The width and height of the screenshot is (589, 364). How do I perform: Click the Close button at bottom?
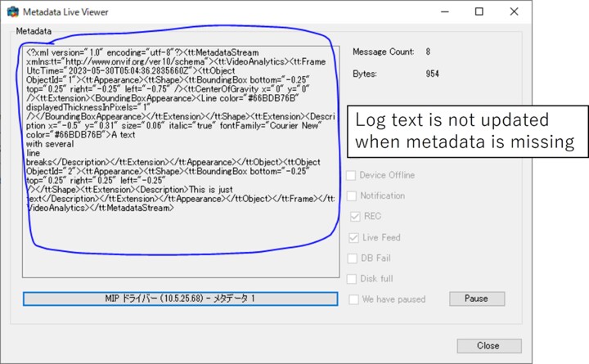pos(488,346)
